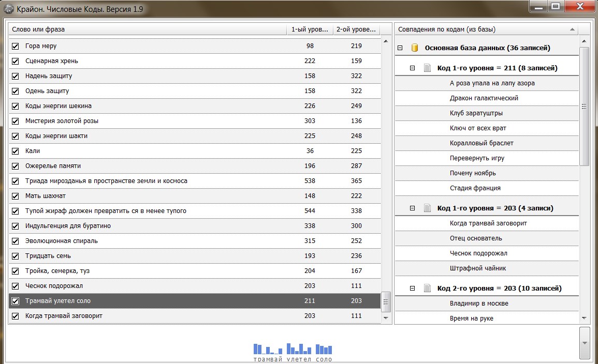
Task: Click document icon beside Код 1-го уровня = 211
Action: click(x=427, y=68)
